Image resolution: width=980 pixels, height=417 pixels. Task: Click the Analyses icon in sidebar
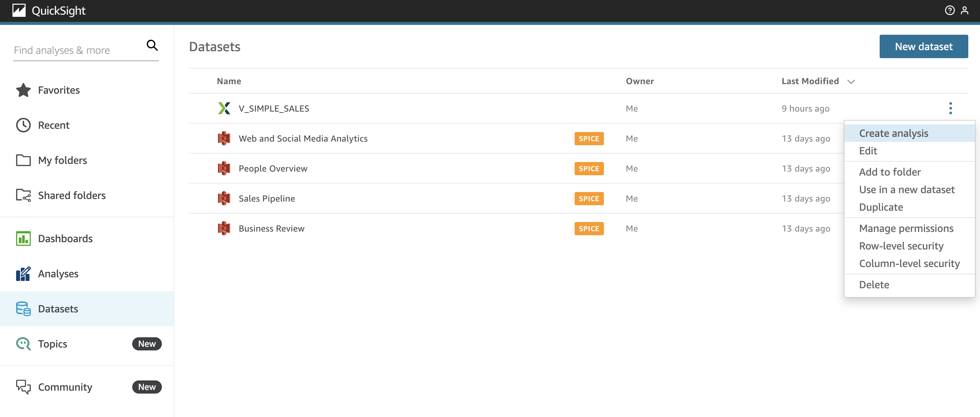pyautogui.click(x=23, y=273)
